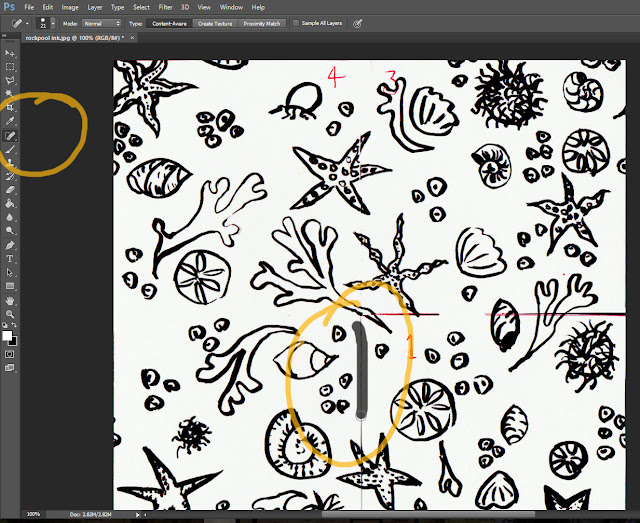Select the Horizontal Type tool
This screenshot has height=523, width=640.
point(10,259)
